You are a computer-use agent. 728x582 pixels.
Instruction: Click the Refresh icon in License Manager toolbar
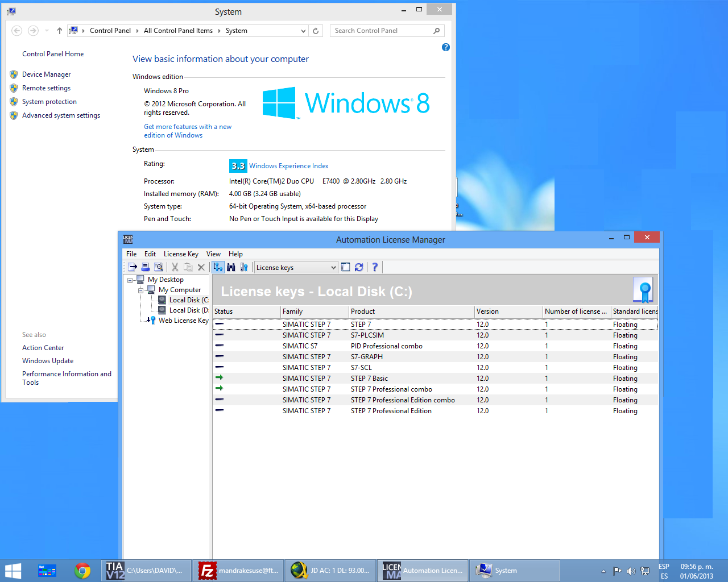pos(359,267)
